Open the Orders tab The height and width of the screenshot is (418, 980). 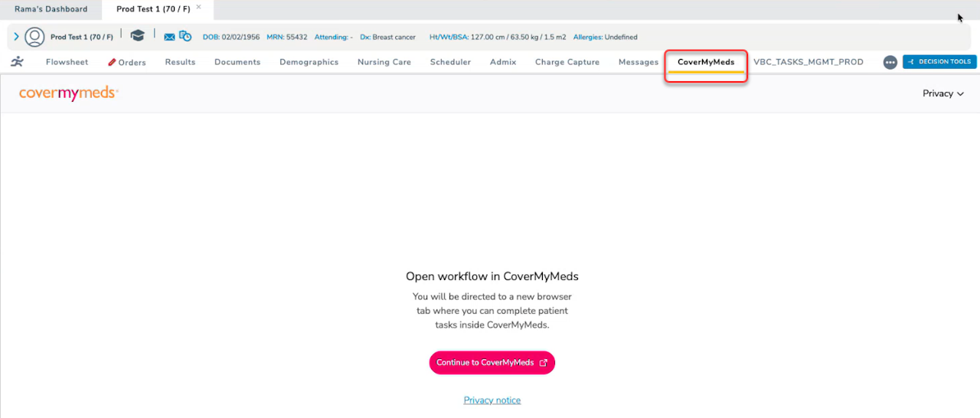127,62
